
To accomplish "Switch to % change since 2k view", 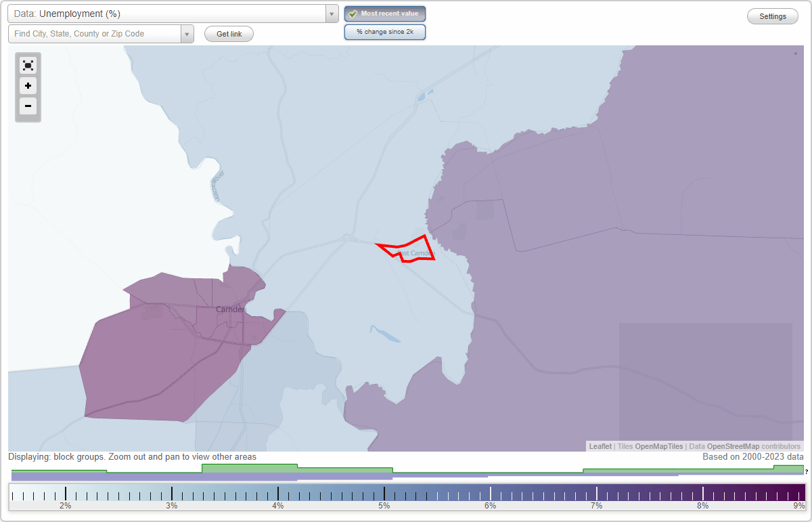I will (x=384, y=31).
